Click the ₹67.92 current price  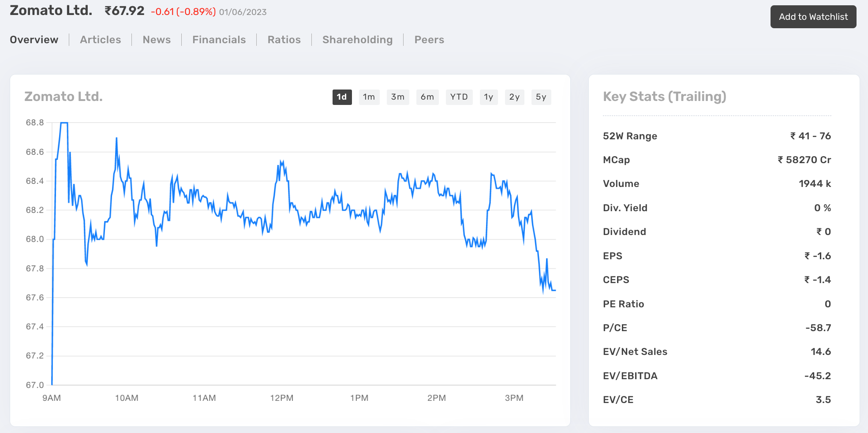124,11
